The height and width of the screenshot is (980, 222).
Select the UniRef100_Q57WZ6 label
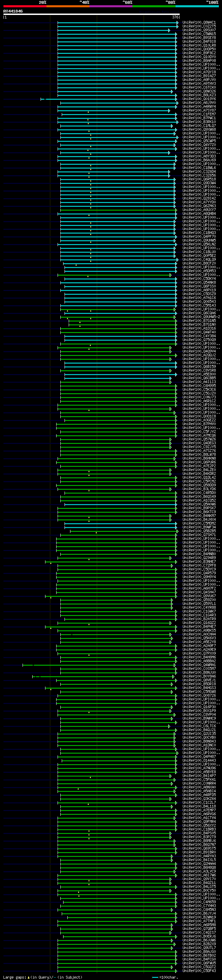point(199,439)
